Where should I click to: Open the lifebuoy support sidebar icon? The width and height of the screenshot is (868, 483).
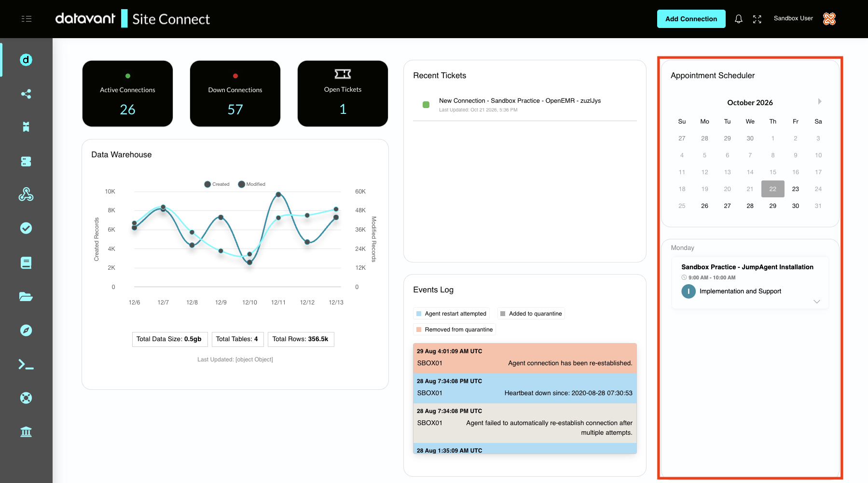coord(26,398)
